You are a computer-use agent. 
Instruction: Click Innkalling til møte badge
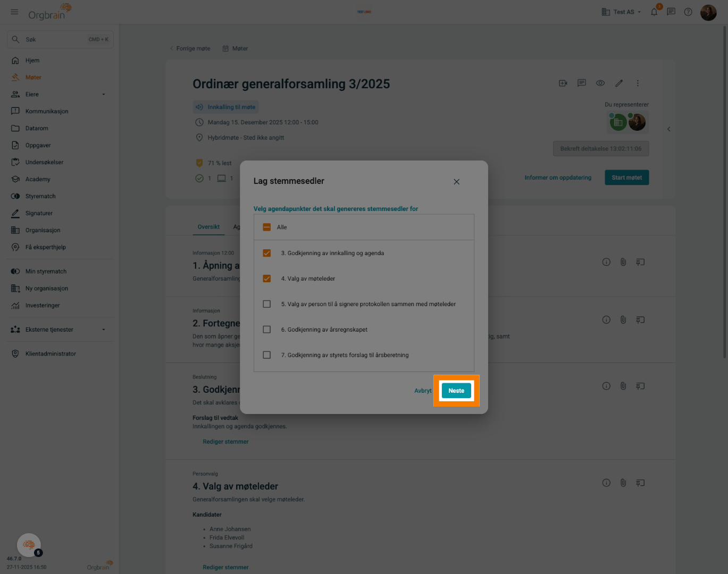225,107
